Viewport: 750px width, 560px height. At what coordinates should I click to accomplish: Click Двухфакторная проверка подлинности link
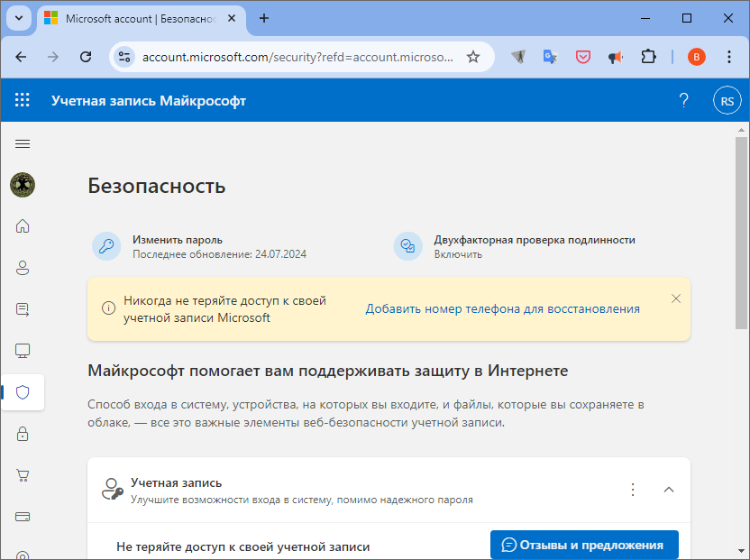[x=535, y=240]
